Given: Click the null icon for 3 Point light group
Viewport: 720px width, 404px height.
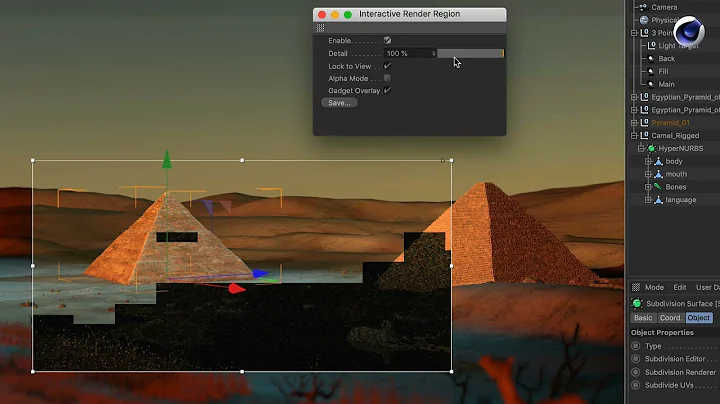Looking at the screenshot, I should 644,33.
